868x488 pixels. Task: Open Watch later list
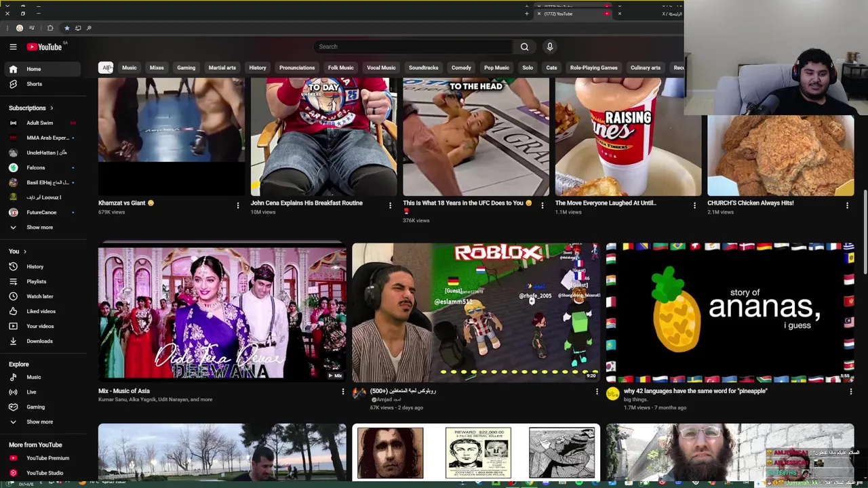(x=43, y=296)
